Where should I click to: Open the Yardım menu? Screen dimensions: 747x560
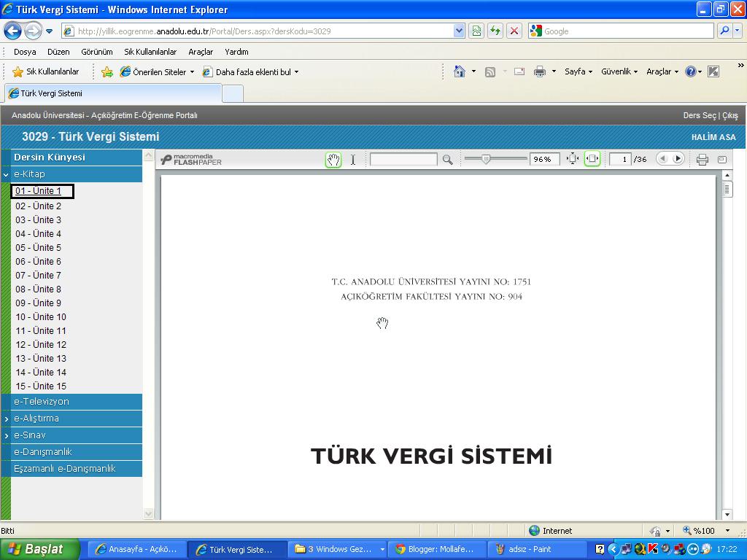point(236,52)
